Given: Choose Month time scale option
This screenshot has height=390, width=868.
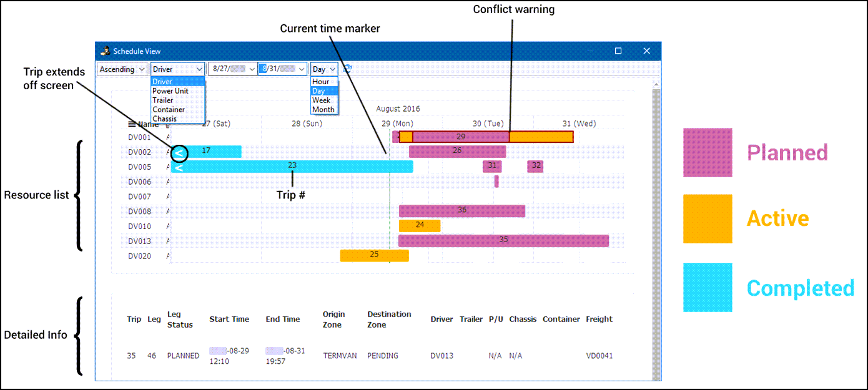Looking at the screenshot, I should pos(323,110).
